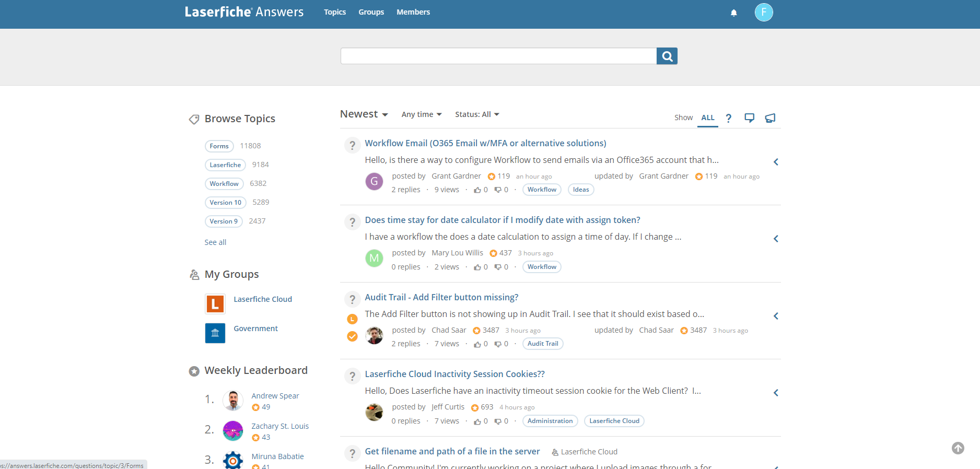Expand the Inactivity Session Cookies post chevron
Screen dimensions: 980x469
tap(776, 393)
